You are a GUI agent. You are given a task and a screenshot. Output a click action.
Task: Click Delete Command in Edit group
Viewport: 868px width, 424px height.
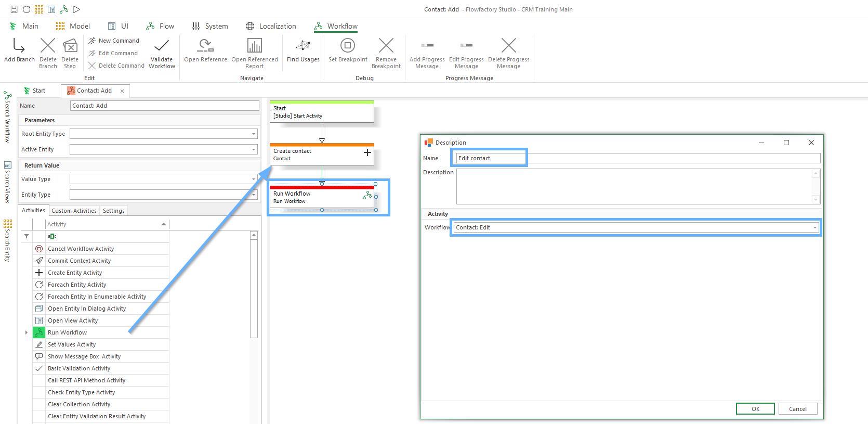click(x=116, y=66)
